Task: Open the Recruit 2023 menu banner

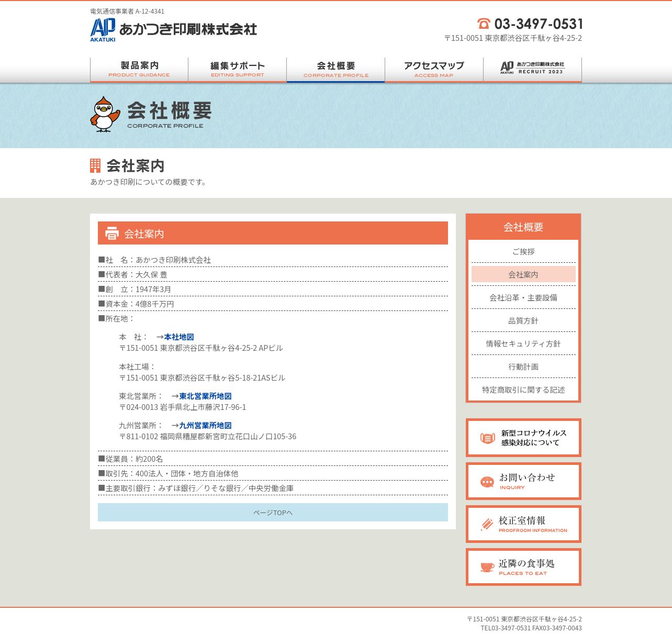Action: [532, 70]
